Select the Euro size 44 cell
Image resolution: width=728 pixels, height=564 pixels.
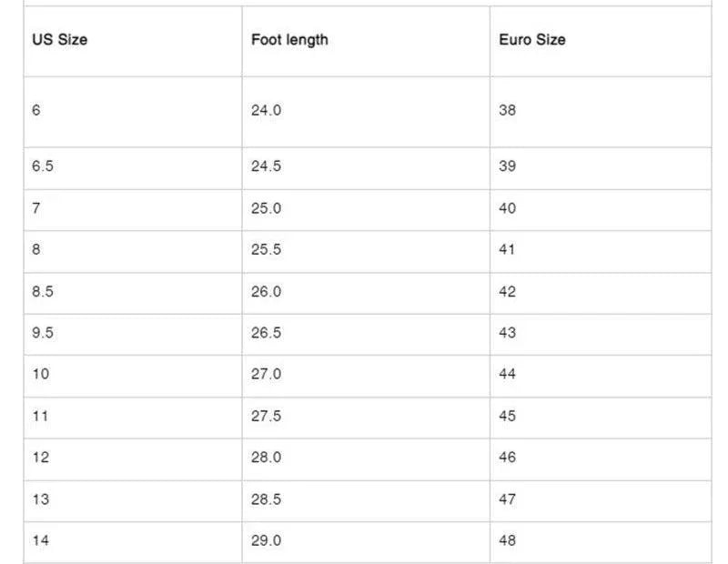(x=508, y=374)
